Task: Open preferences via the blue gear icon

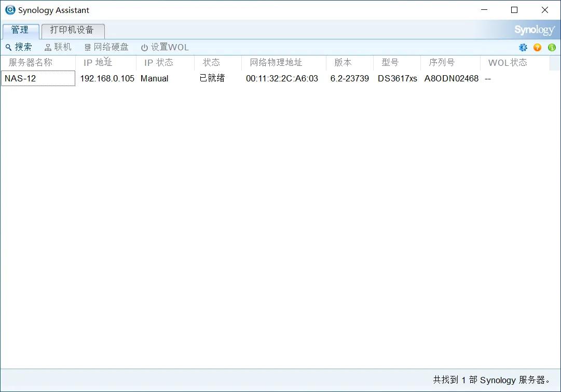Action: pyautogui.click(x=523, y=47)
